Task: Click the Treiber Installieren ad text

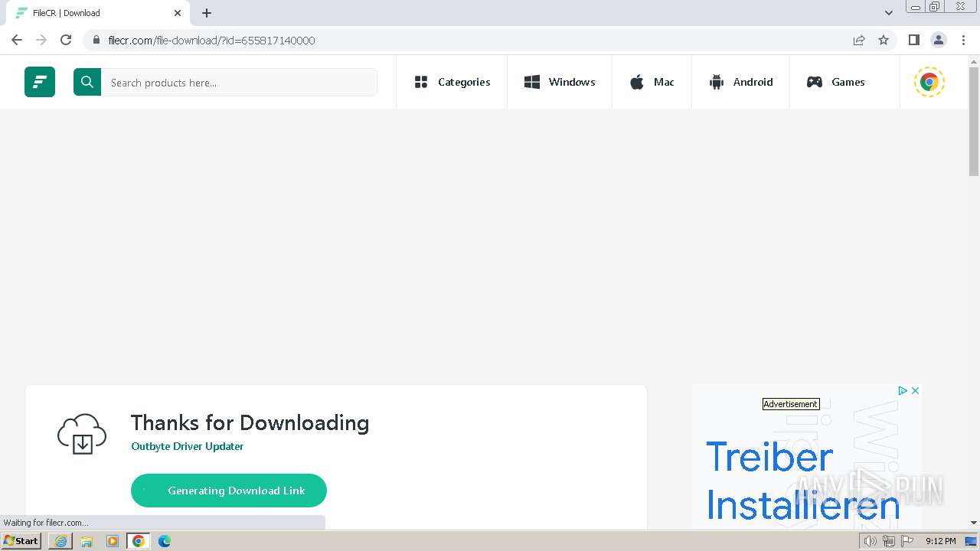Action: coord(802,481)
